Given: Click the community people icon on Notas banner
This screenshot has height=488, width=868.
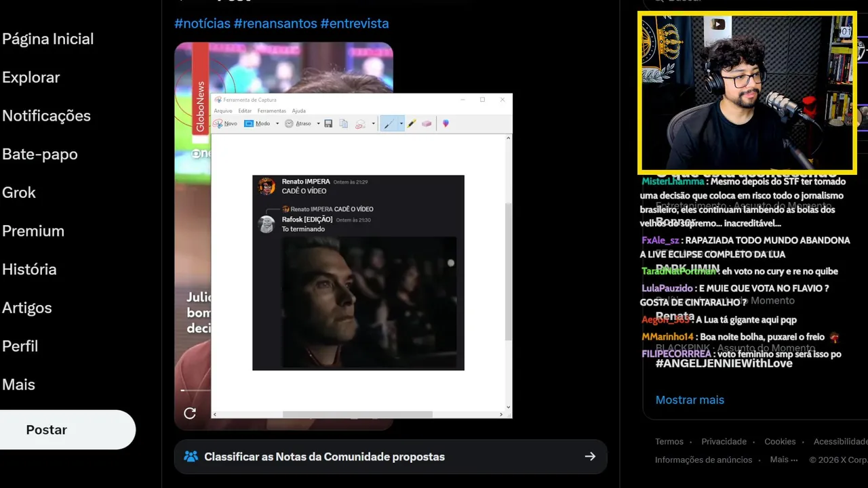Looking at the screenshot, I should click(x=191, y=457).
